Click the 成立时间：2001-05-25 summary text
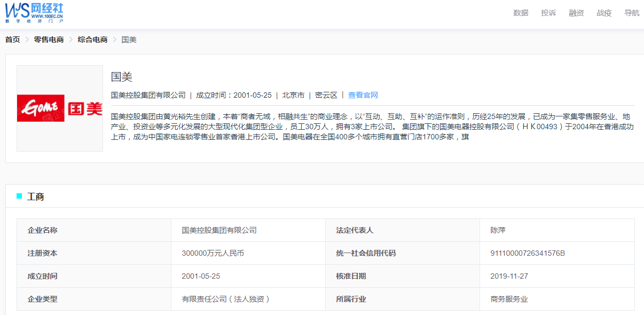Viewport: 644px width, 315px height. pos(234,95)
